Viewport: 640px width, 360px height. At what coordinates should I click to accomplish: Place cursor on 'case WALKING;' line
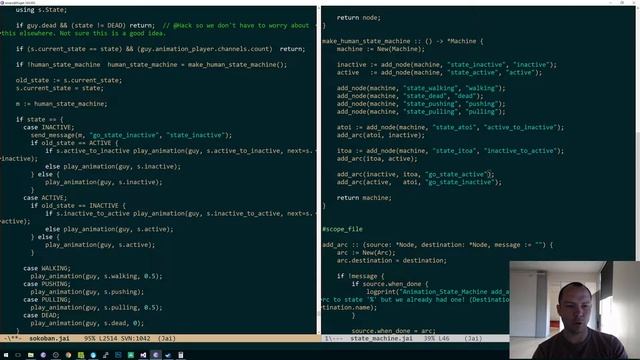[47, 269]
